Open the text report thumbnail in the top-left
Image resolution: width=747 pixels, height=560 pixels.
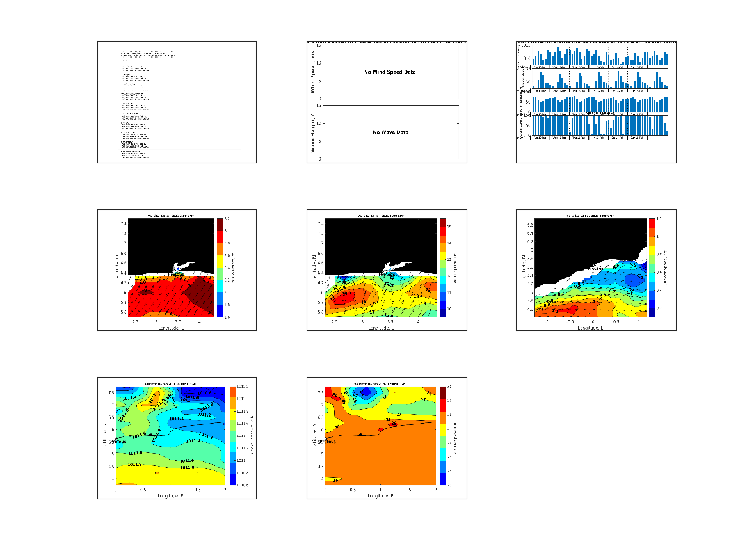click(177, 102)
